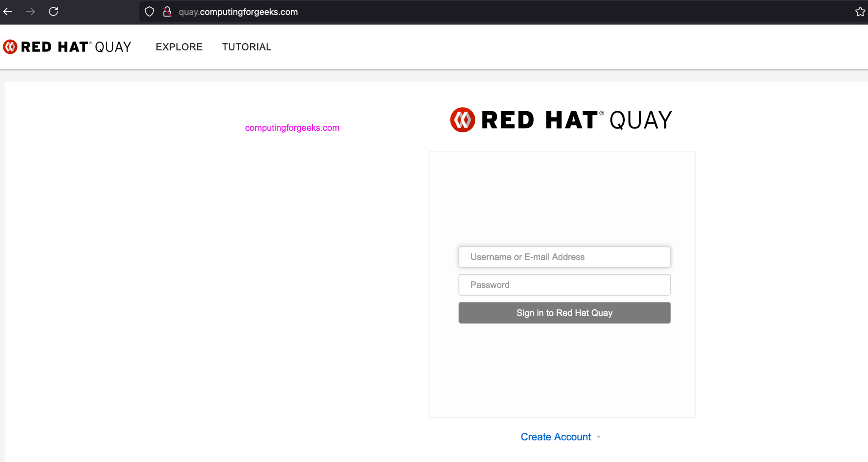Click the browser back arrow
Screen dimensions: 868x462
point(8,11)
